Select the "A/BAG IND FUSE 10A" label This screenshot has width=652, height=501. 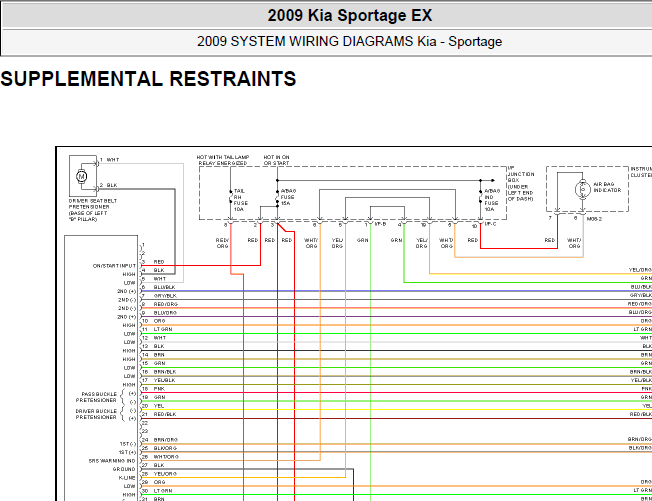pos(491,200)
